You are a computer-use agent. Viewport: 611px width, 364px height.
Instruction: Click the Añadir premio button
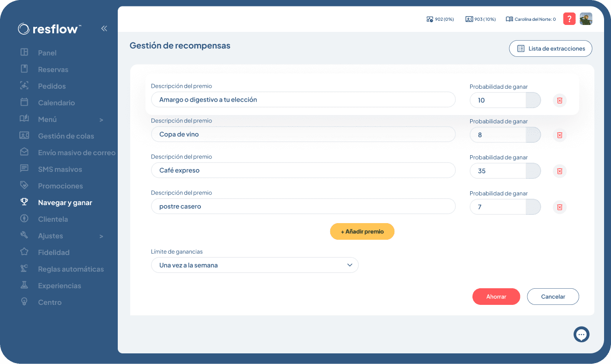point(362,231)
